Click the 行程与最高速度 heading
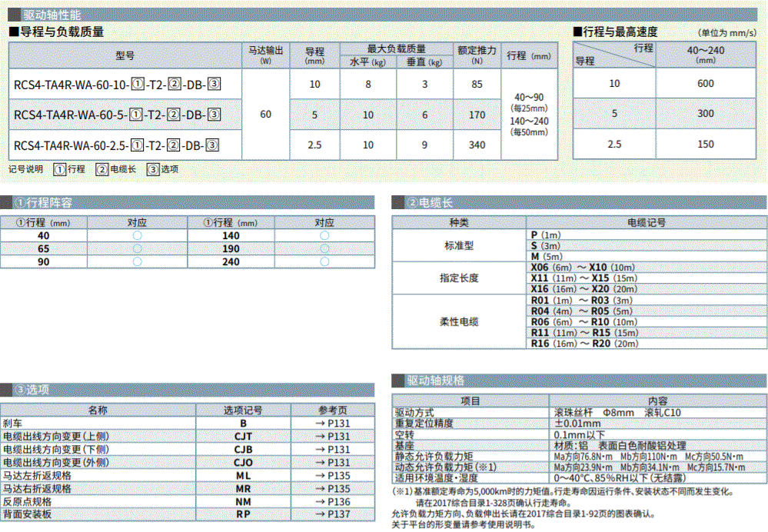The width and height of the screenshot is (768, 532). point(616,32)
